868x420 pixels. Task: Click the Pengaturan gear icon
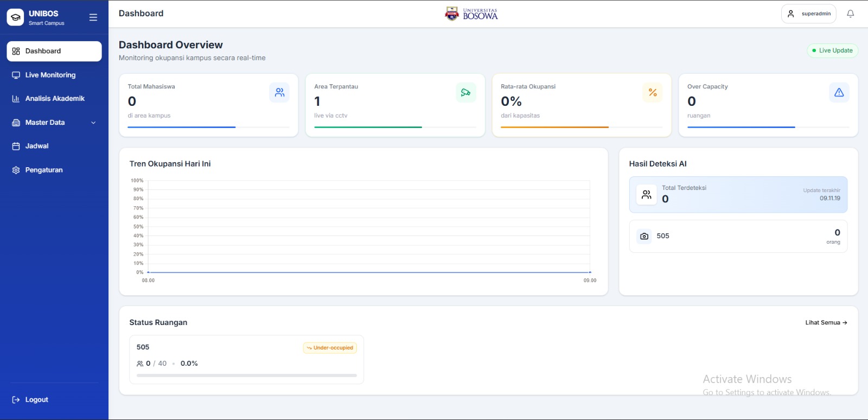tap(16, 170)
